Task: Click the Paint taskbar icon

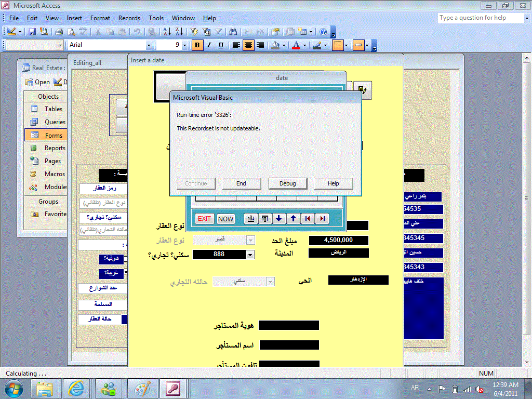Action: coord(142,389)
